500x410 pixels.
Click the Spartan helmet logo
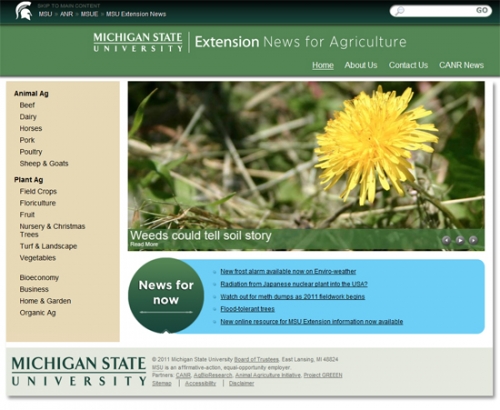tap(24, 11)
